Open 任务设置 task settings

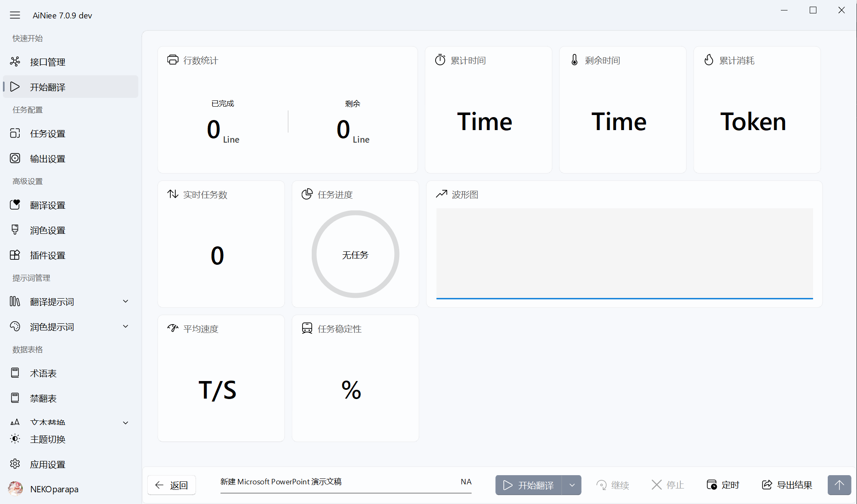point(47,133)
